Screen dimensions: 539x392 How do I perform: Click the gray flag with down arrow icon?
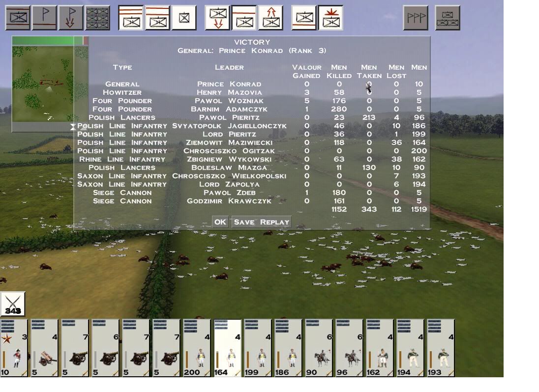click(x=71, y=18)
